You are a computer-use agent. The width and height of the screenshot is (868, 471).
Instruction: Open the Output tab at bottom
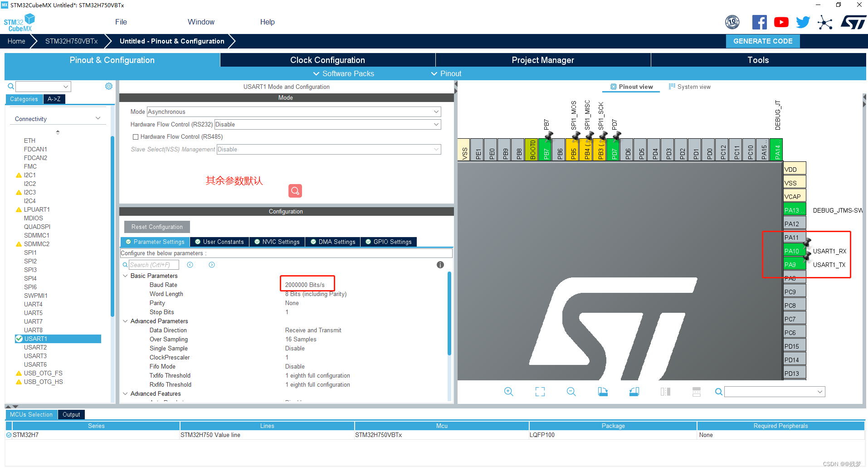pos(71,414)
